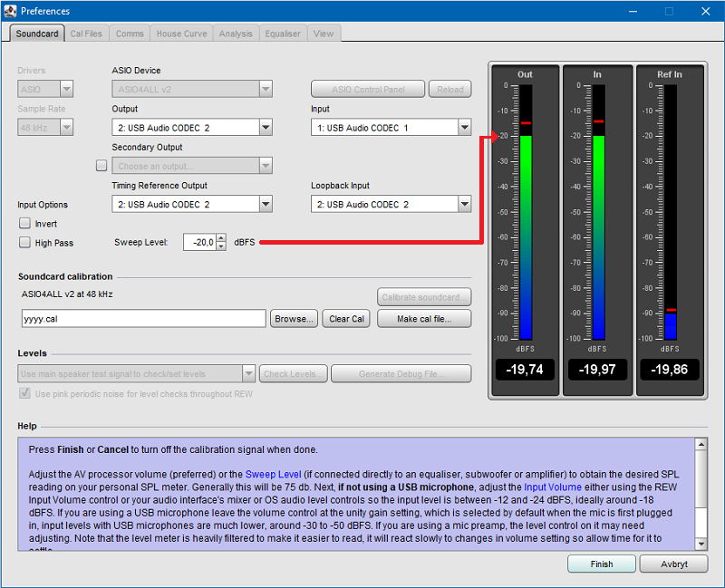This screenshot has height=588, width=725.
Task: Click the Ref In level meter bar
Action: [671, 212]
